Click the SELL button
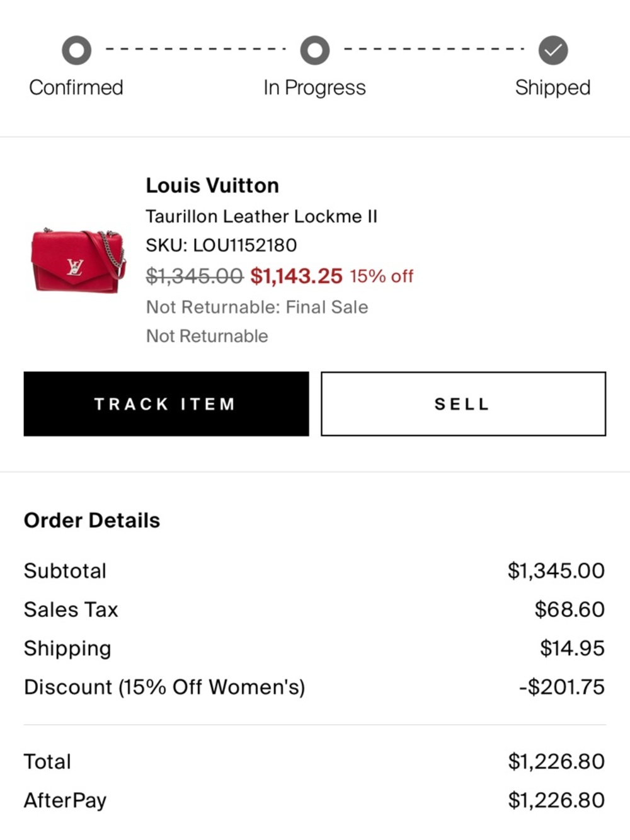This screenshot has height=840, width=630. pyautogui.click(x=462, y=404)
